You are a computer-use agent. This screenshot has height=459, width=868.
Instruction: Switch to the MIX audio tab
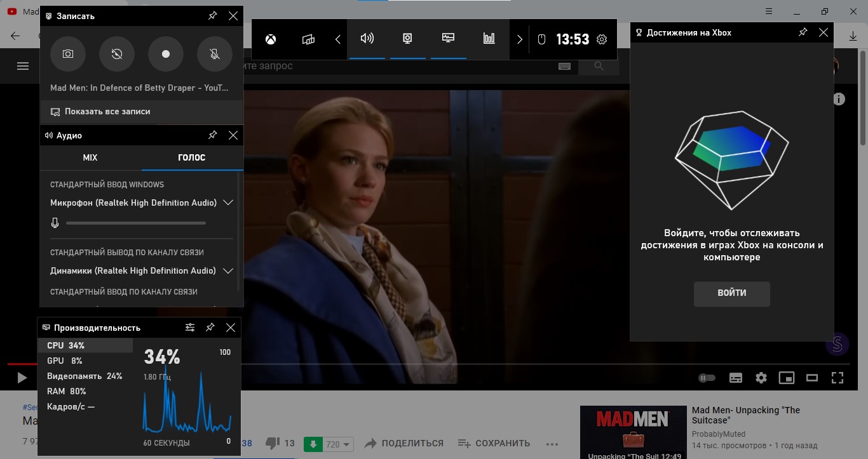tap(90, 157)
